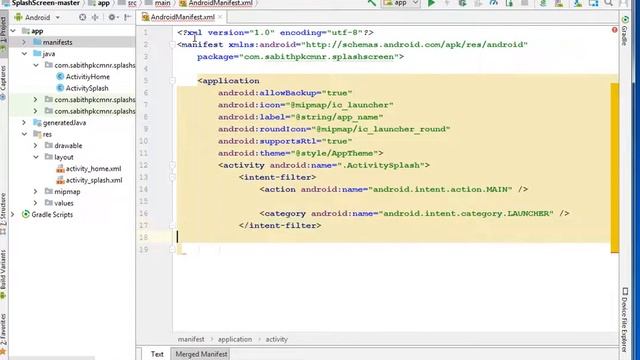
Task: Collapse the res folder
Action: 24,134
